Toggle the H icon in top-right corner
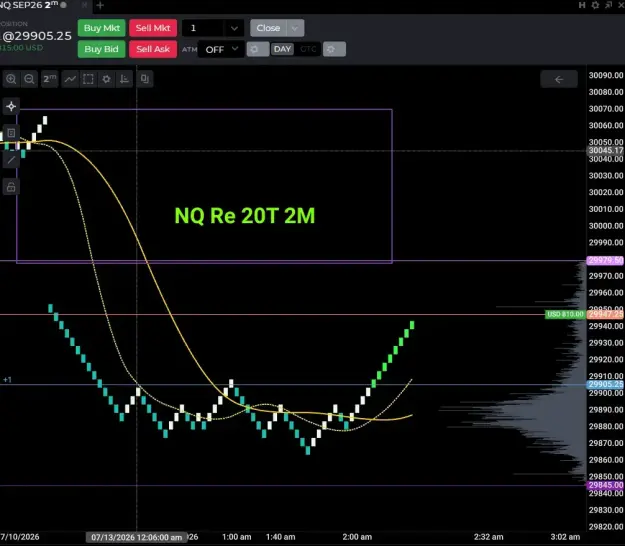Screen dimensions: 625x546 point(582,5)
